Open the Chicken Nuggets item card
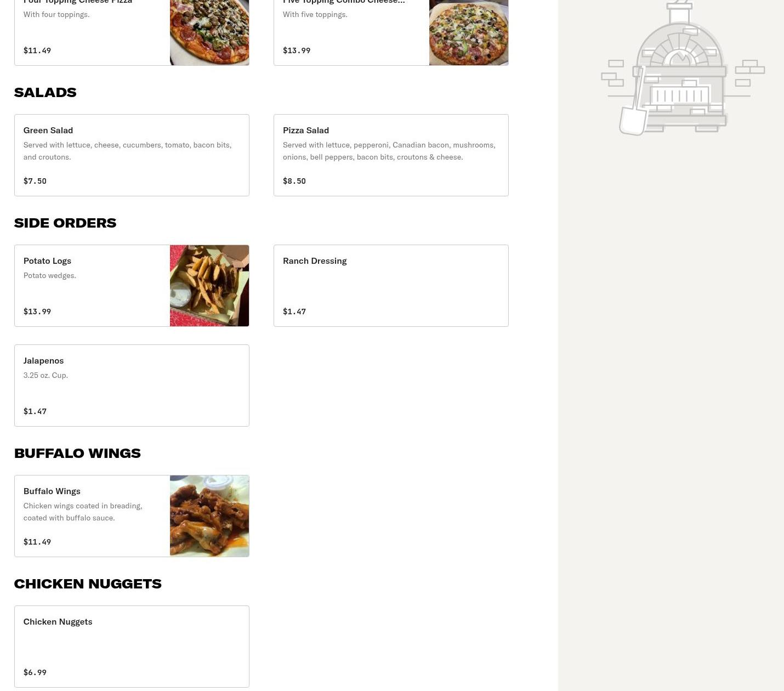Image resolution: width=784 pixels, height=691 pixels. tap(132, 647)
